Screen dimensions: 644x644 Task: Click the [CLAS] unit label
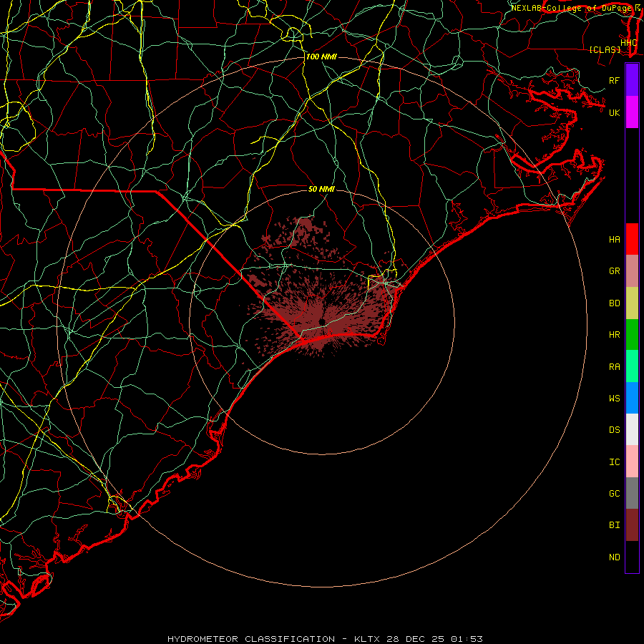(605, 50)
